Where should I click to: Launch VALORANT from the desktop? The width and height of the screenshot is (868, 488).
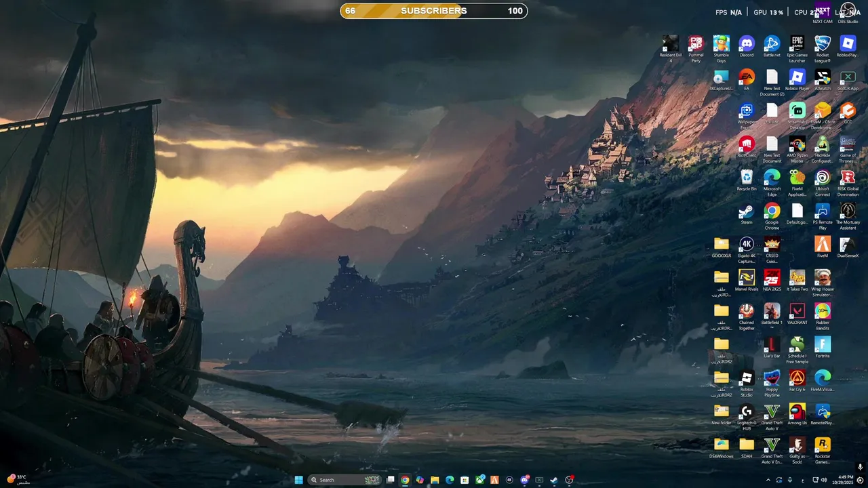pos(797,312)
